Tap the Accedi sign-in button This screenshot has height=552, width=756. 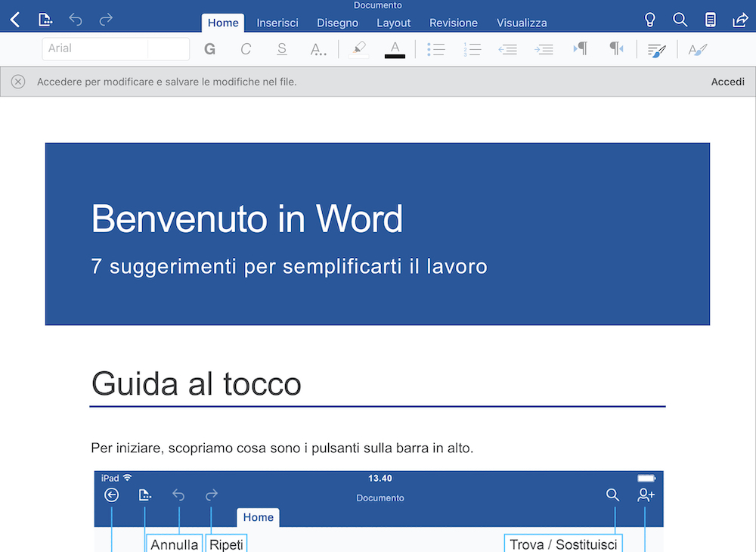click(727, 82)
